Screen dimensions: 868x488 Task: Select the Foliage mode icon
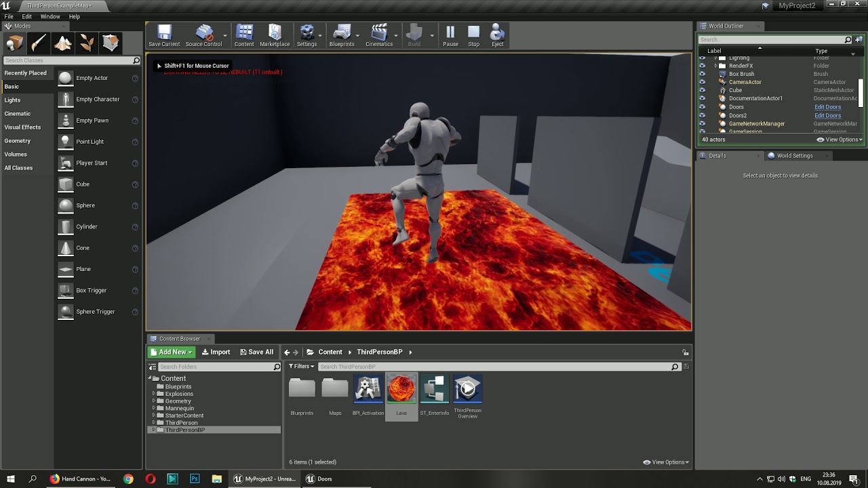click(x=87, y=43)
